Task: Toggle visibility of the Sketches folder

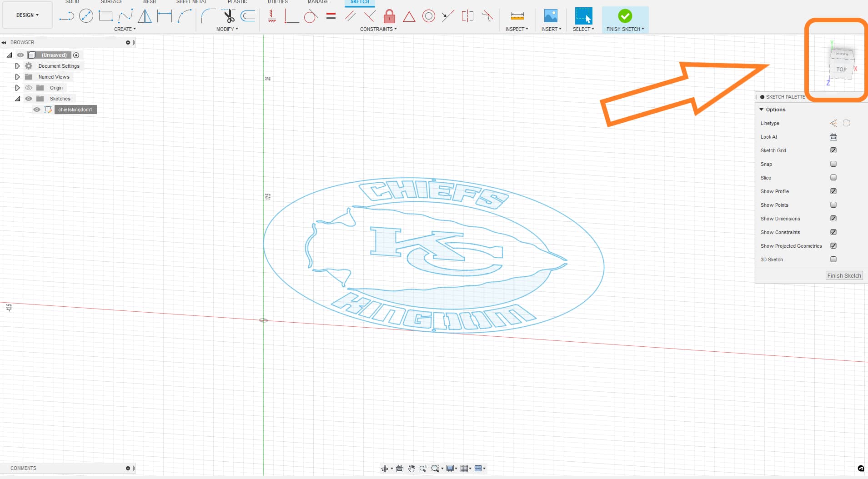Action: (x=29, y=99)
